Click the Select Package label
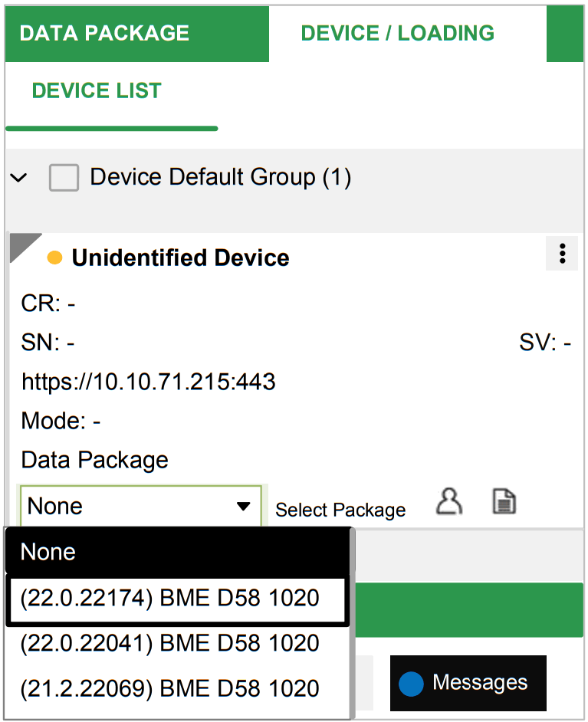Screen dimensions: 588x722 [x=340, y=509]
